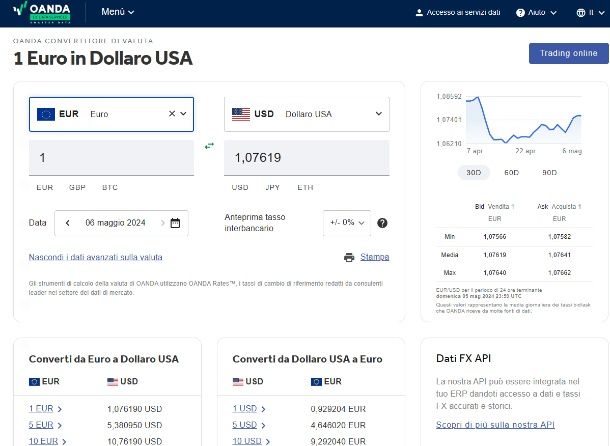Click Nascondi i dati avanzati sulla valuta
The height and width of the screenshot is (446, 610).
click(x=95, y=257)
